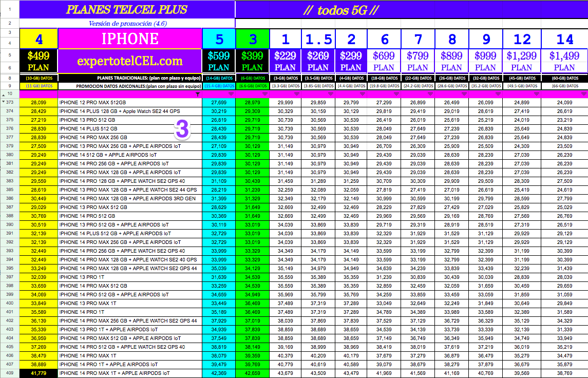Select 'IPHONE 14 PRO MAX 128 GB + APPLE AIRPODS 3RD GEN'
Image resolution: width=588 pixels, height=378 pixels.
click(130, 198)
